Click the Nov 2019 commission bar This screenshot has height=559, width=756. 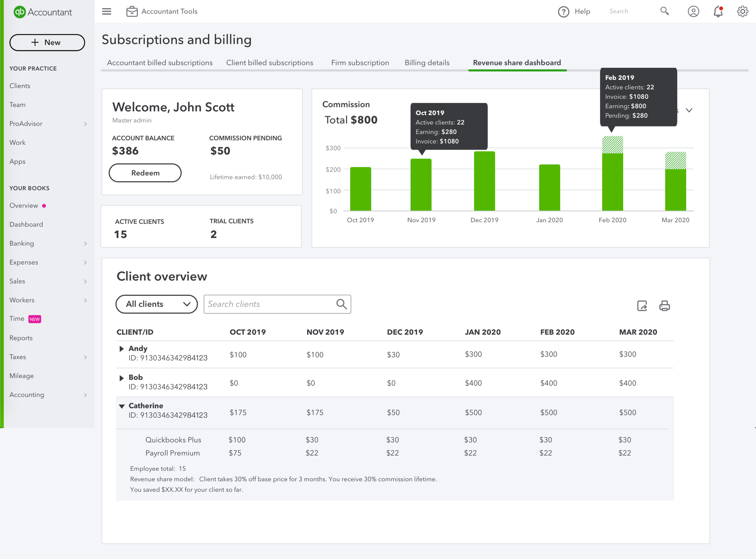[421, 185]
